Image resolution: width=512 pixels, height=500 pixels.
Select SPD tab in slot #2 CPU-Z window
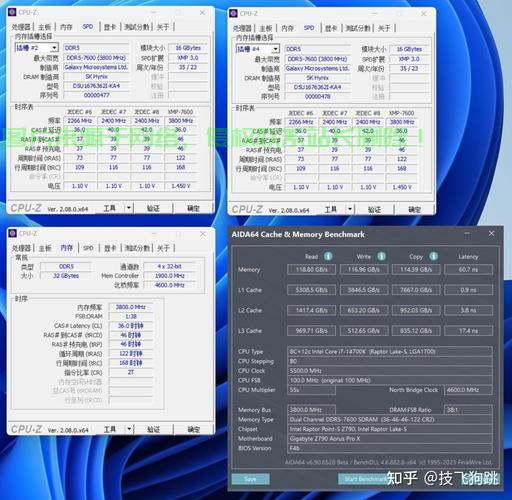click(88, 27)
